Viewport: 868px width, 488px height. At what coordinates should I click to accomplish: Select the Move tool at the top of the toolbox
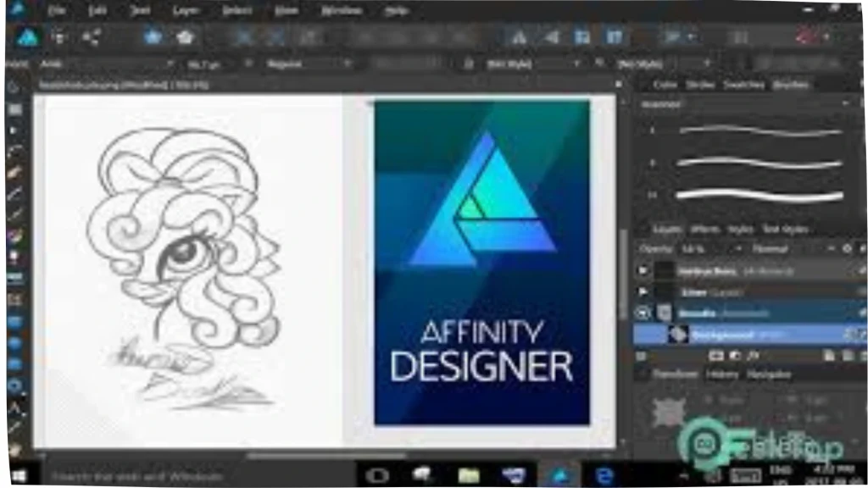(x=10, y=86)
